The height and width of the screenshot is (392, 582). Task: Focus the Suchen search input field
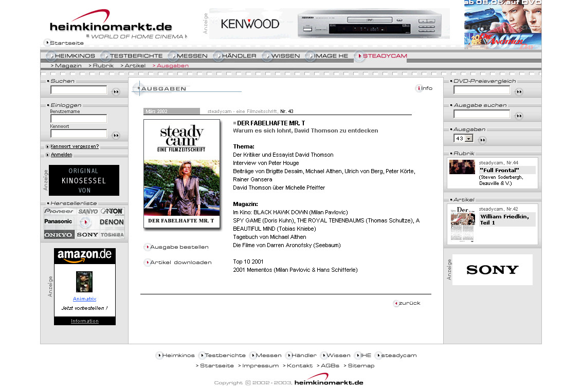click(79, 90)
